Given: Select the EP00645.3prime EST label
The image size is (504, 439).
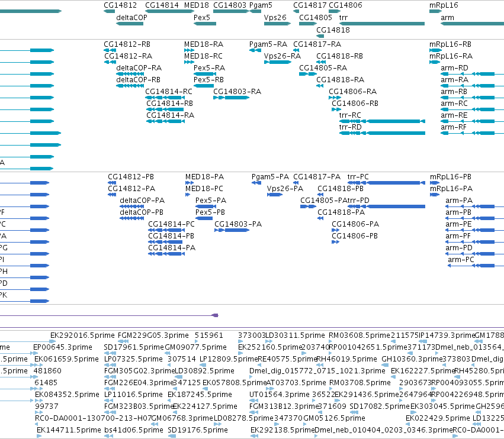Looking at the screenshot, I should pos(63,347).
